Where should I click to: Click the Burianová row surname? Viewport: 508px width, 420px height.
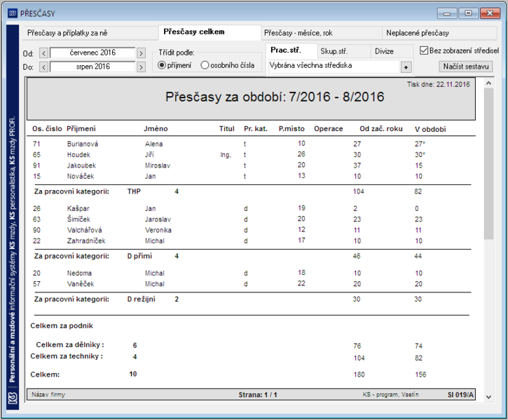coord(83,144)
